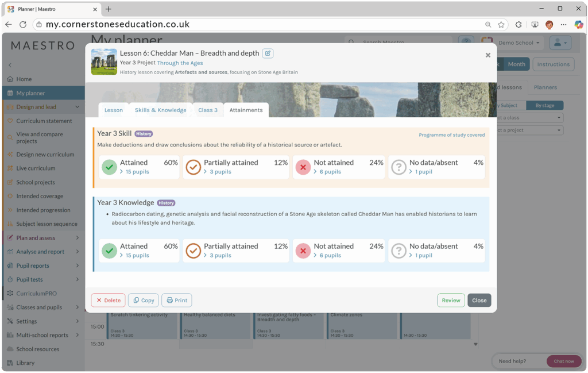Open the Through the Ages project link
This screenshot has width=588, height=373.
(180, 63)
